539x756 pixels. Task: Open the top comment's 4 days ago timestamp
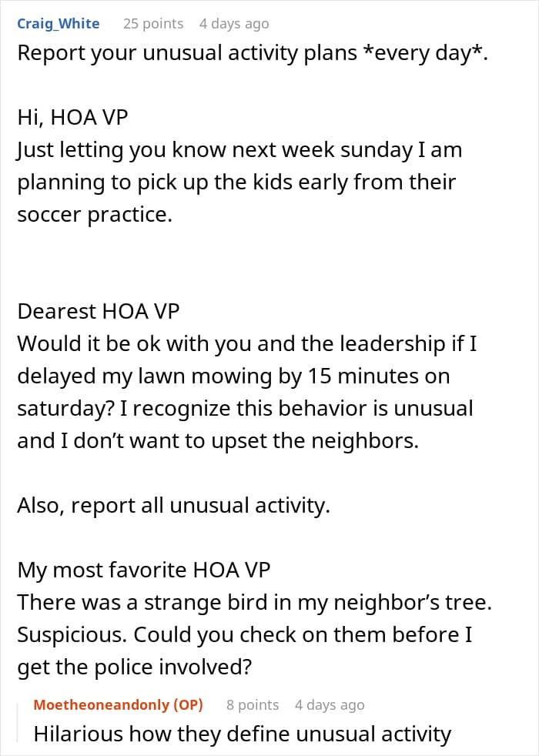click(x=234, y=24)
